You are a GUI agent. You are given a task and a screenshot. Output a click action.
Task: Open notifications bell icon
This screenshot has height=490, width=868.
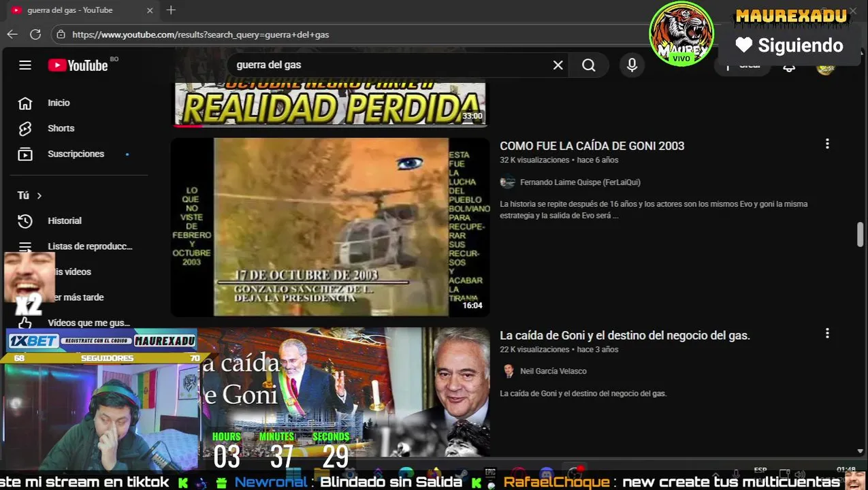[789, 67]
